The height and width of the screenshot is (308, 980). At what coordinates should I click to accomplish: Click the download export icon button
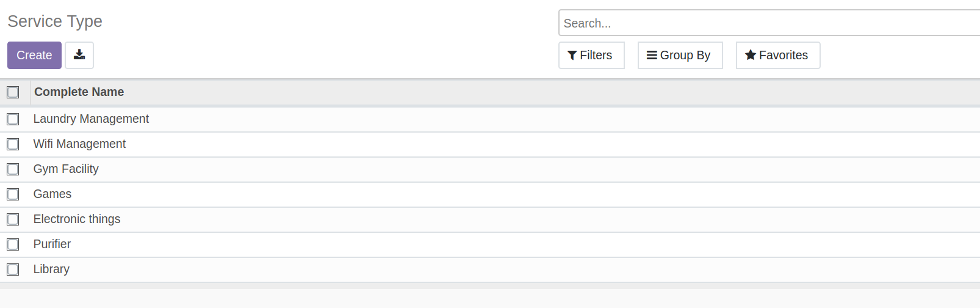79,55
